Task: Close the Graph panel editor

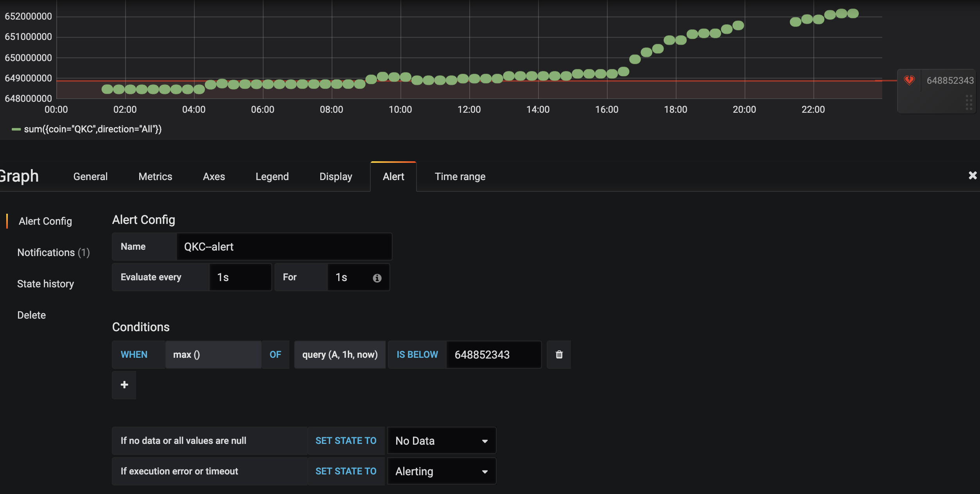Action: 973,175
